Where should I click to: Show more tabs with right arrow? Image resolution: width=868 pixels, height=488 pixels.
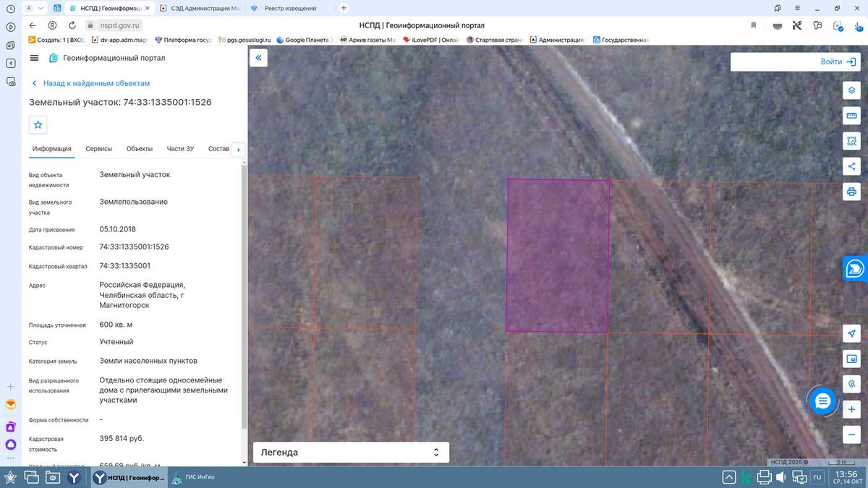click(x=239, y=150)
